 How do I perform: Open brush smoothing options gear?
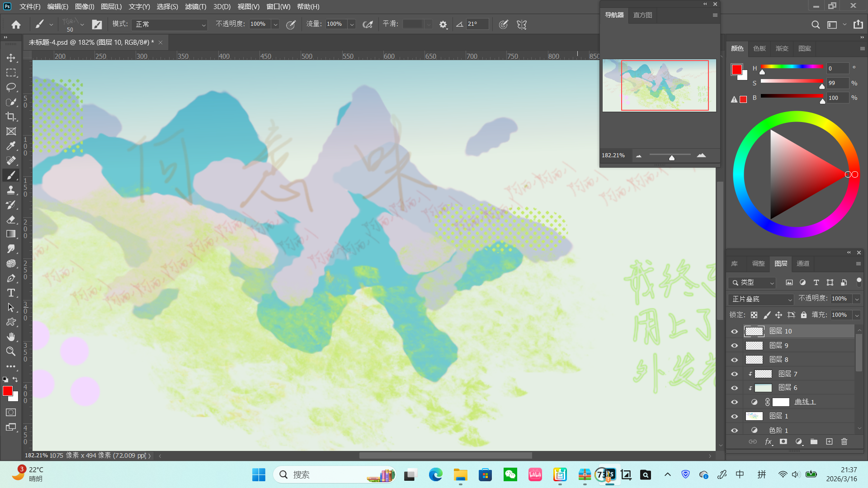[x=443, y=24]
